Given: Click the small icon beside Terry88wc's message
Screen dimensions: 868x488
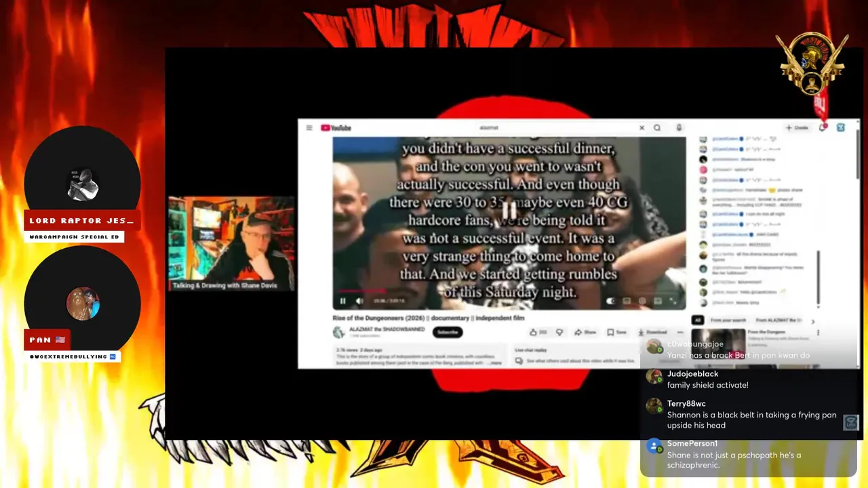Looking at the screenshot, I should click(x=850, y=423).
